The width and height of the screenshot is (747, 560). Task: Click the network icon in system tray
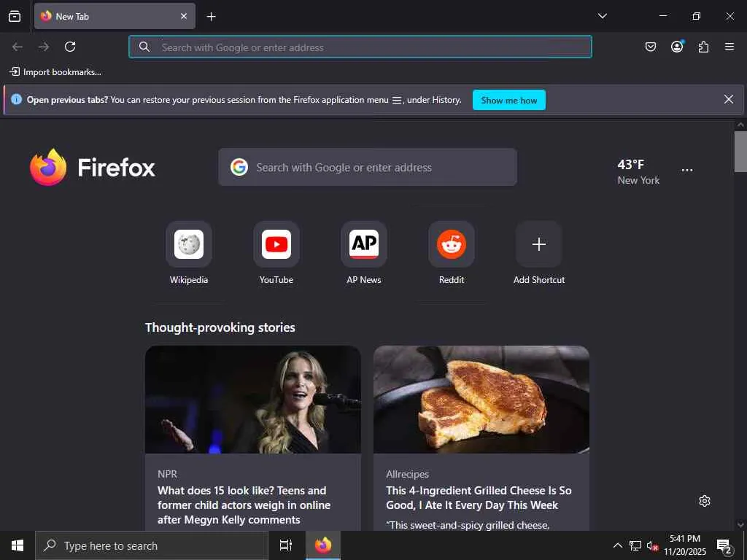point(635,545)
